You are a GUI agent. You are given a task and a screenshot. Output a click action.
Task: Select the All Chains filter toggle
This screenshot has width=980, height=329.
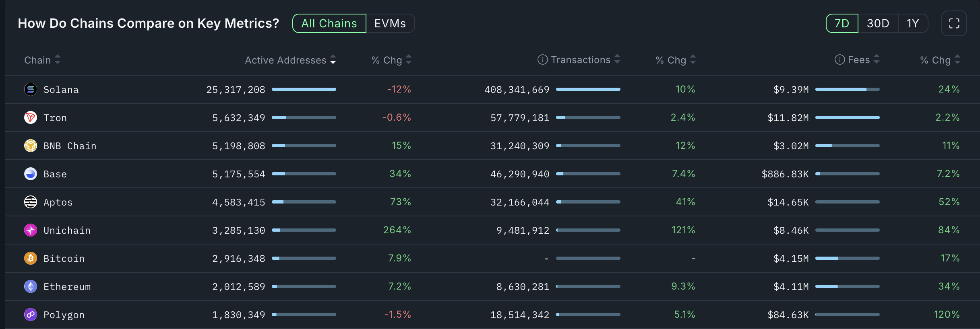tap(329, 23)
